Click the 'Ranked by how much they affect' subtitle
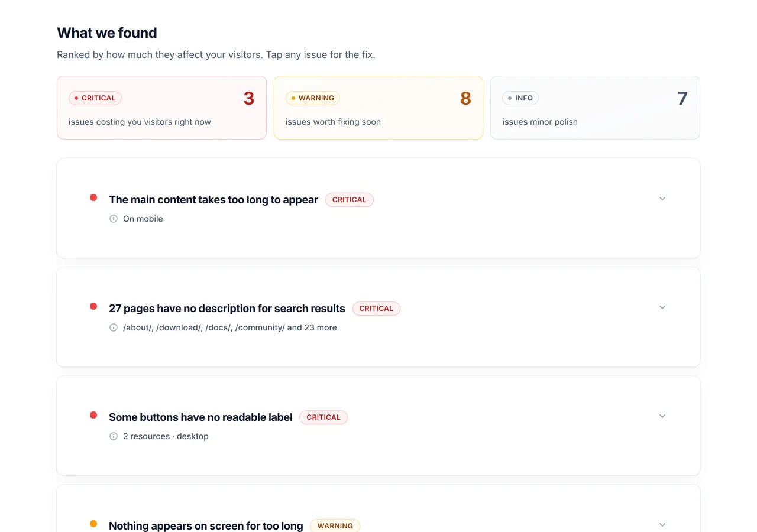 (x=216, y=54)
